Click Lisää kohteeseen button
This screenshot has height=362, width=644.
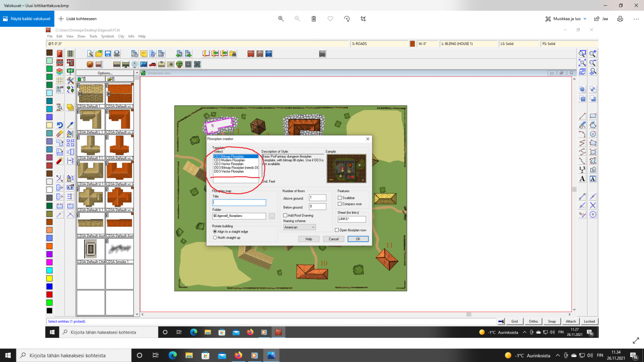[x=78, y=19]
